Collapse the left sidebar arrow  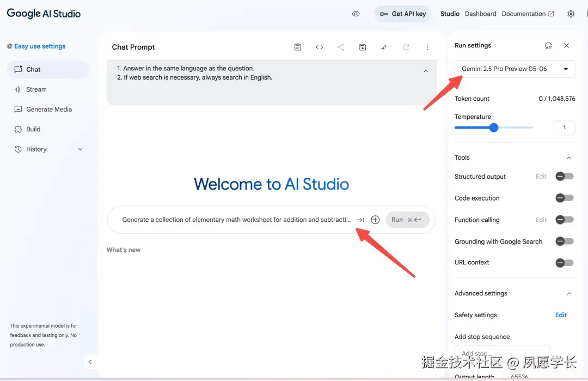90,362
